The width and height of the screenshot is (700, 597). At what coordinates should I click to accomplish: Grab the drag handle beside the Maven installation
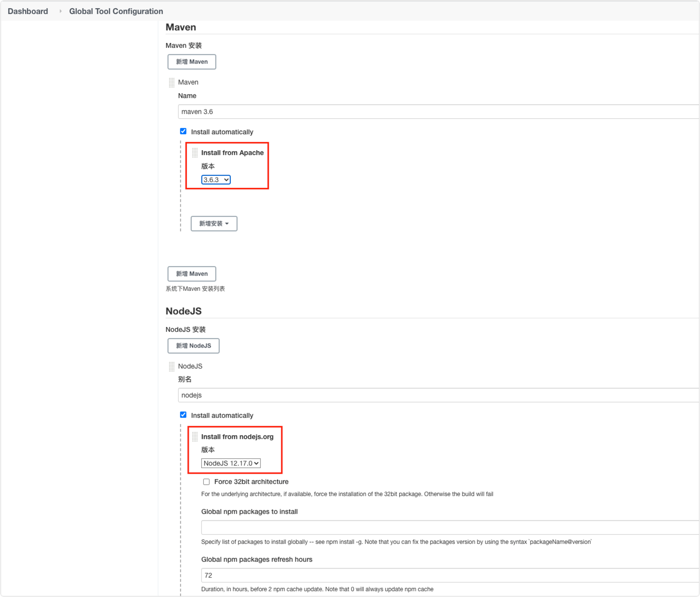click(171, 83)
